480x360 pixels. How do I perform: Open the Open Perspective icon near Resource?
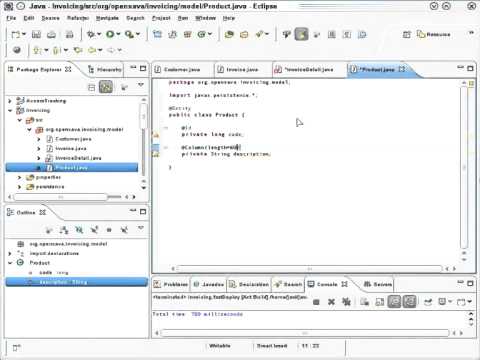(x=407, y=34)
